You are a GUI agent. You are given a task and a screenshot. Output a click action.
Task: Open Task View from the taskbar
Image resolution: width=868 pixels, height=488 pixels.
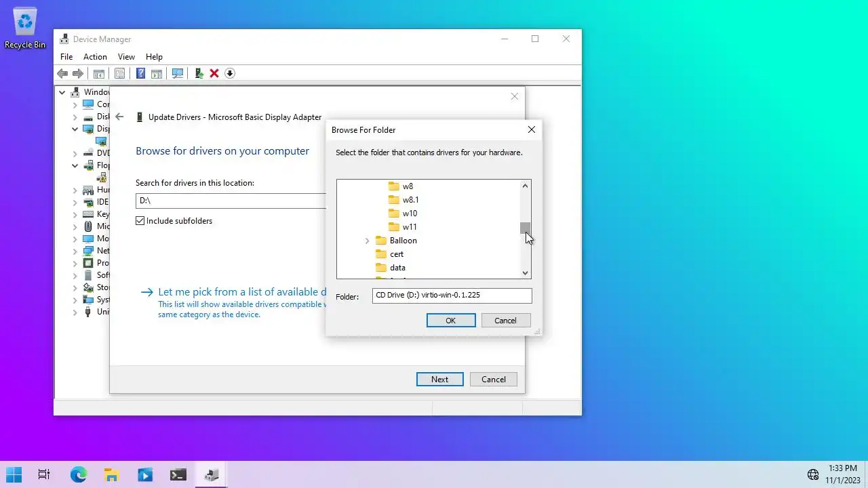[44, 474]
